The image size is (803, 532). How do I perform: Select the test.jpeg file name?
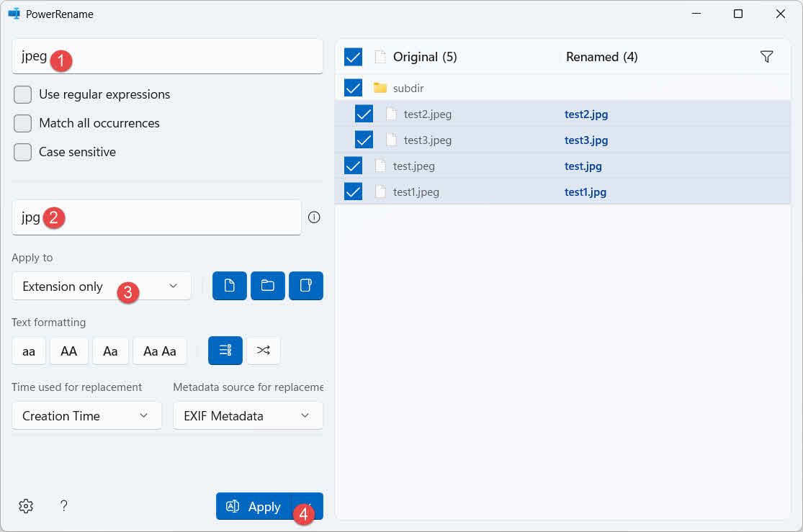[414, 166]
